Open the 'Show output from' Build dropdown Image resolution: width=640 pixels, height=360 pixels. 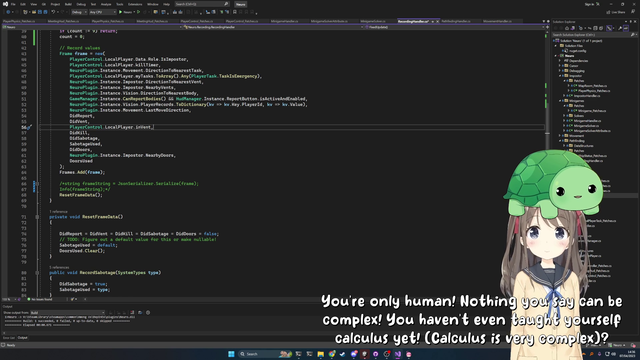(68, 313)
